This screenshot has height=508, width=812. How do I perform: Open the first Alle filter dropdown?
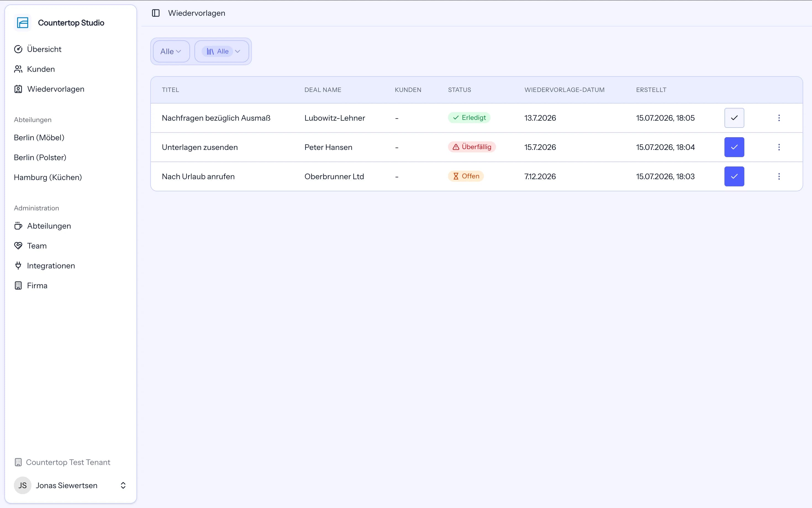pyautogui.click(x=172, y=51)
